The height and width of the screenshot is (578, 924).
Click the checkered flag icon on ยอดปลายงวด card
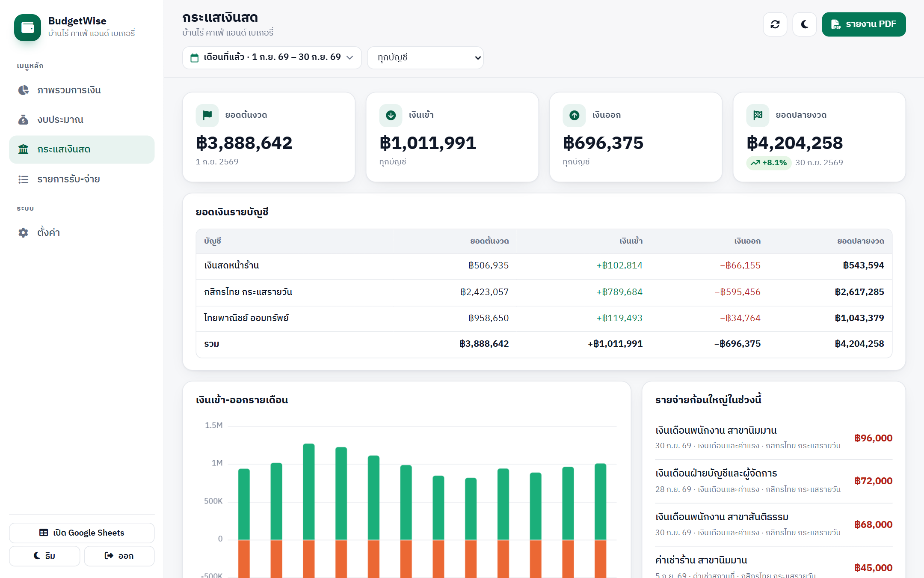[758, 115]
